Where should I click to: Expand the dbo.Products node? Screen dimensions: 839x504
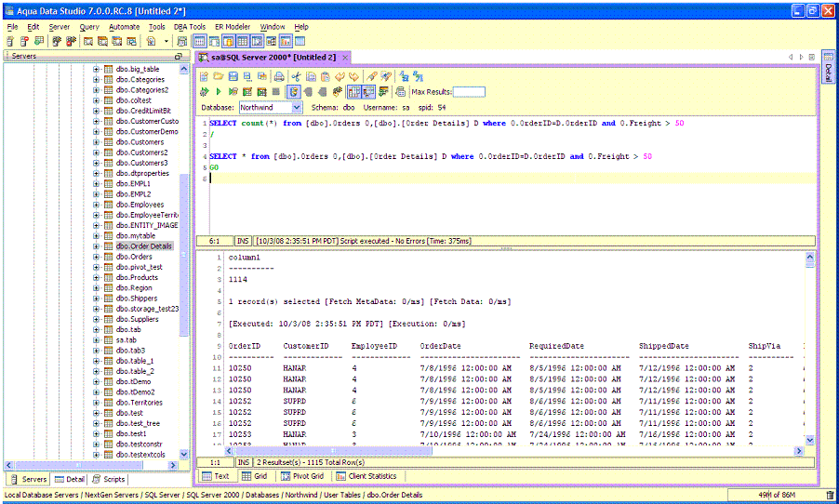coord(97,277)
